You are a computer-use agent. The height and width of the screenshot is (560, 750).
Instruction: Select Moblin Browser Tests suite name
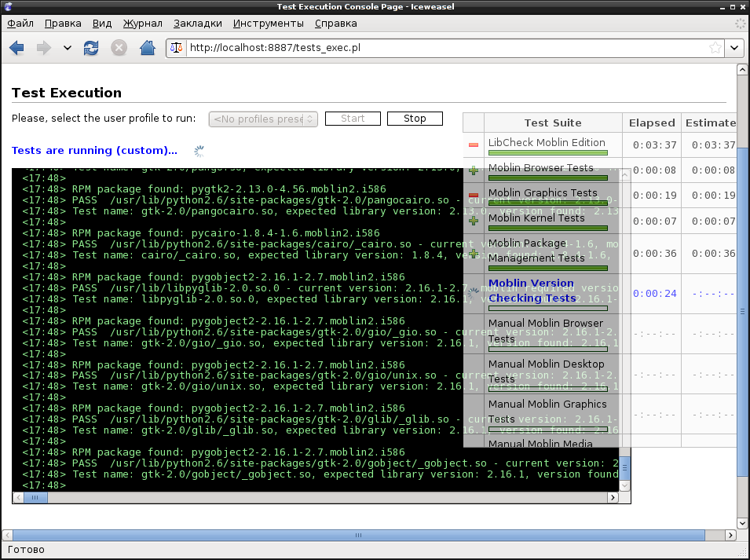[540, 168]
